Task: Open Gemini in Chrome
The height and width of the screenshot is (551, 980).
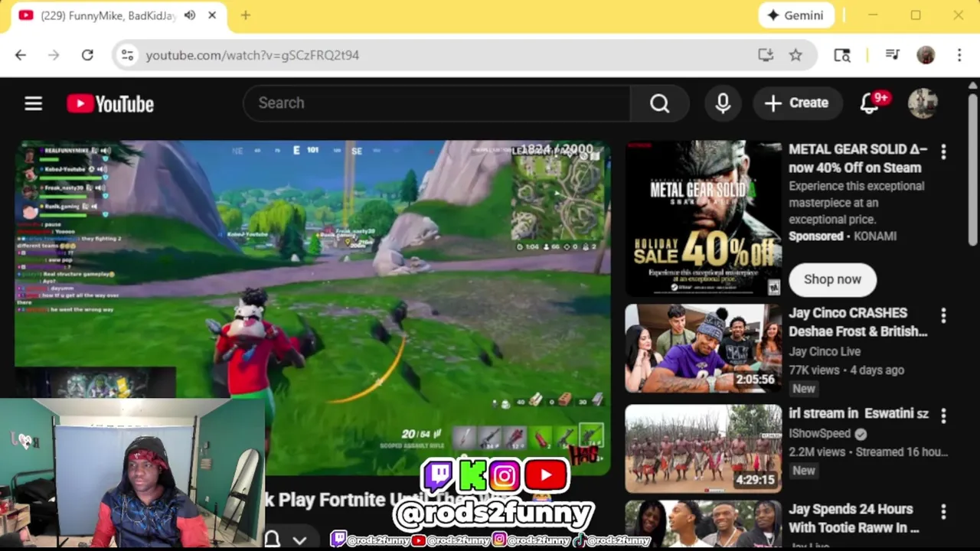Action: click(795, 15)
